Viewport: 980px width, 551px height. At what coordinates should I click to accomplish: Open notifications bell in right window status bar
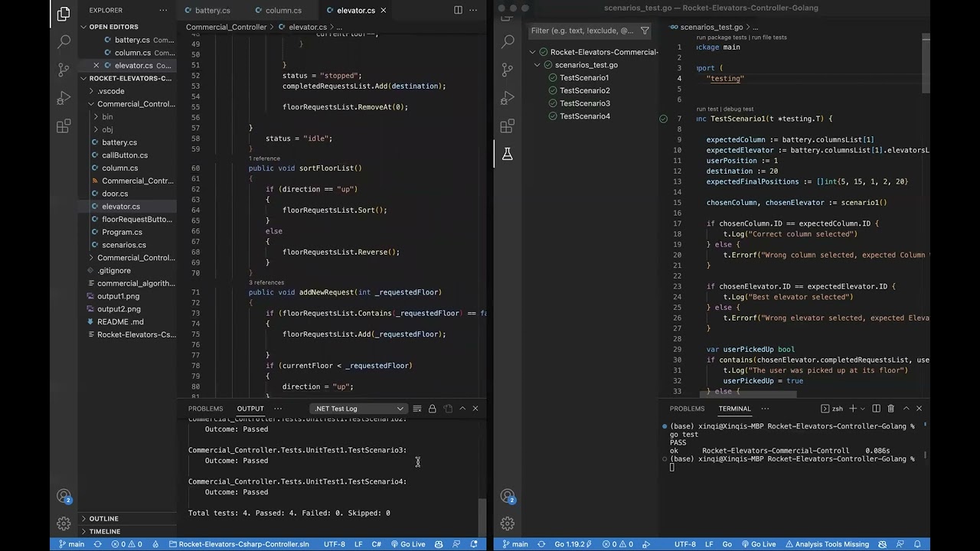(x=918, y=544)
